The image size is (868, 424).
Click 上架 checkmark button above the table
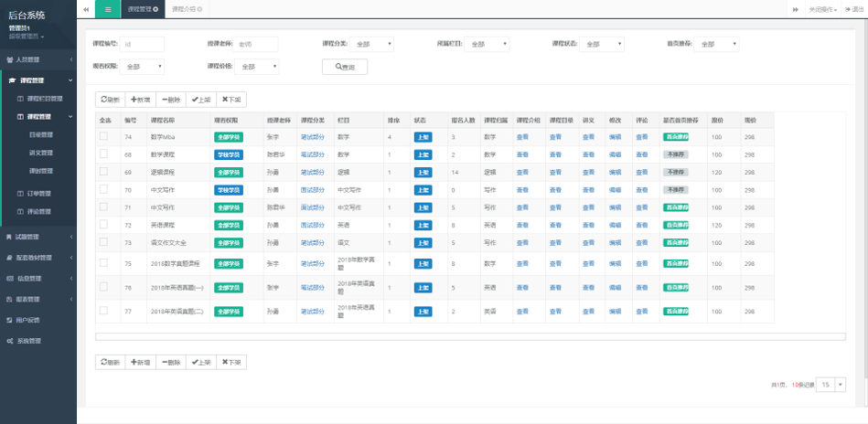click(201, 100)
